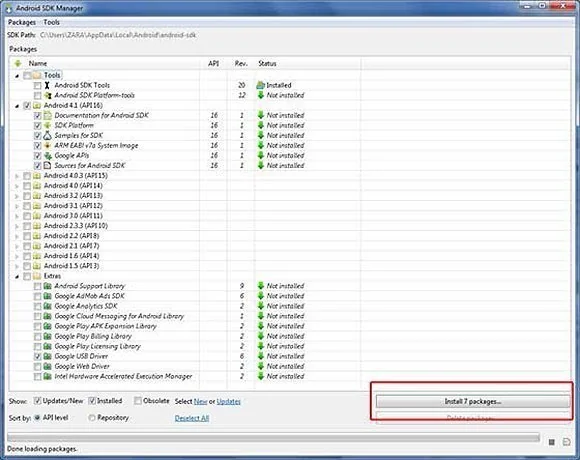Click the Google USB Driver package icon
580x460 pixels.
(x=47, y=356)
